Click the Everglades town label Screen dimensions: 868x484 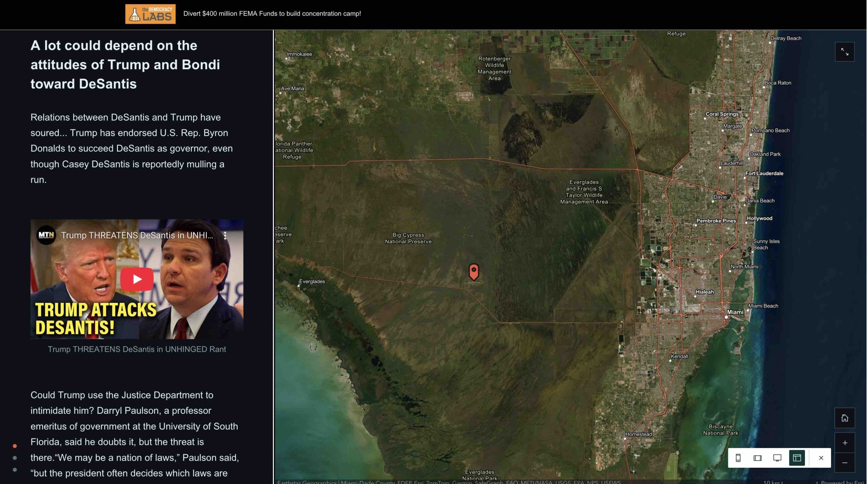click(312, 282)
